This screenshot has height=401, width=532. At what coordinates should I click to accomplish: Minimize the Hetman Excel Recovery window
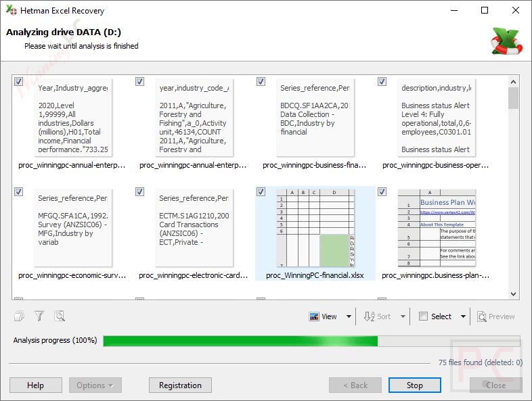454,10
